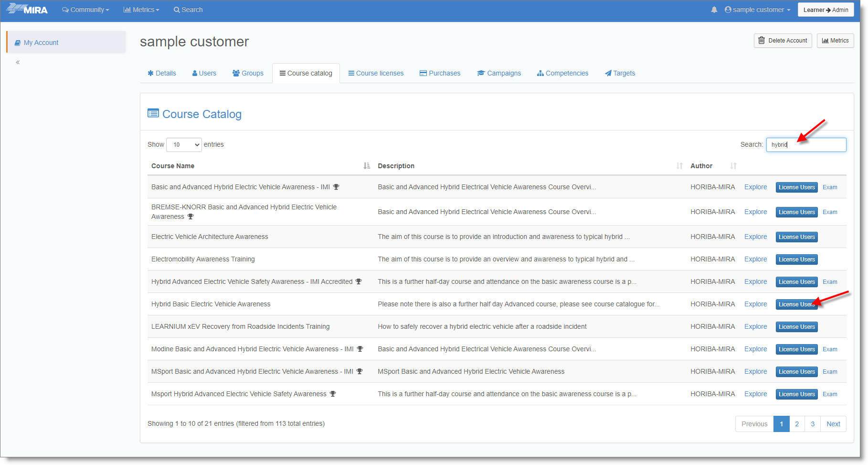
Task: Switch to the Details tab
Action: pyautogui.click(x=162, y=73)
